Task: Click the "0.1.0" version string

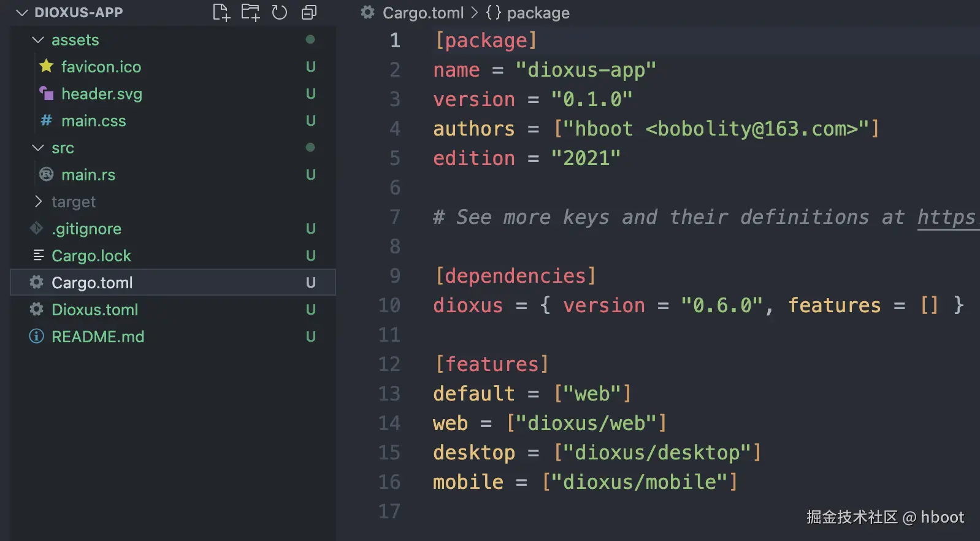Action: (591, 99)
